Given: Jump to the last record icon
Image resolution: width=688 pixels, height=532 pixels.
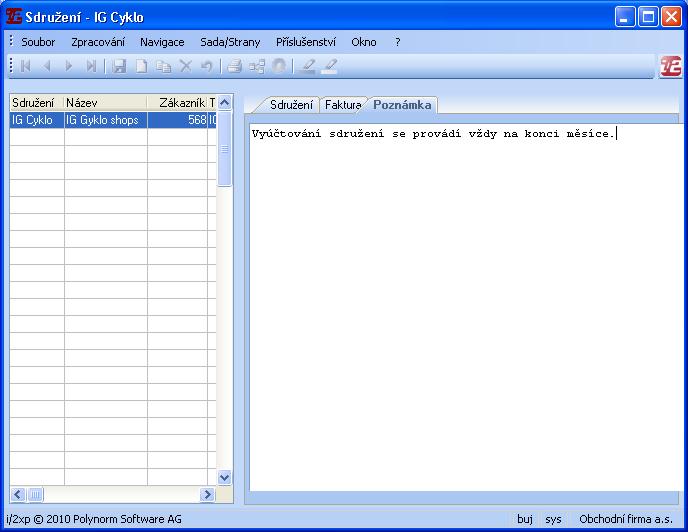Looking at the screenshot, I should click(x=91, y=66).
